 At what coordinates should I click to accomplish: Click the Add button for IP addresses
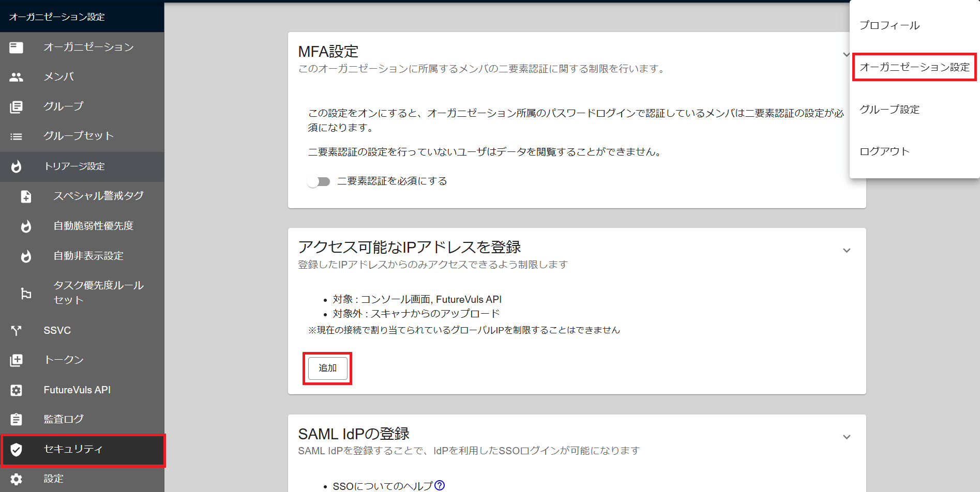(x=327, y=368)
